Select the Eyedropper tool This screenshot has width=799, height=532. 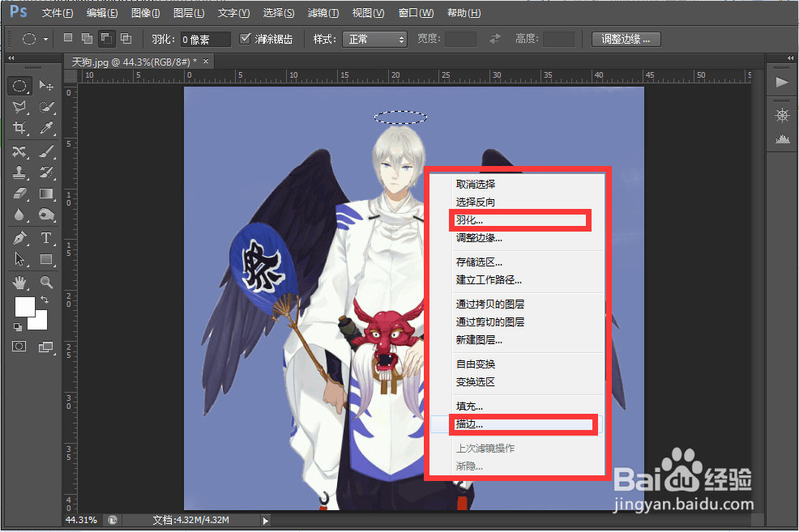[x=46, y=127]
